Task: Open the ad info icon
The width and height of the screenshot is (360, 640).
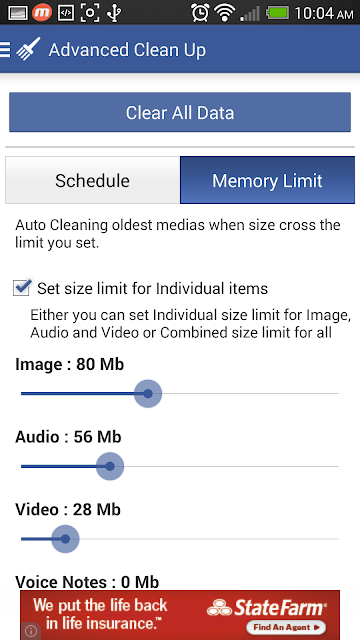Action: click(31, 631)
